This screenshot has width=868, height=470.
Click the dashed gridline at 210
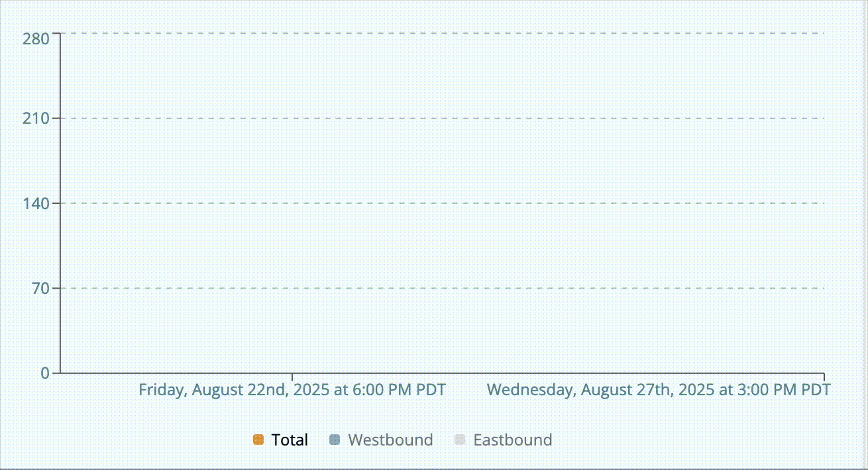point(443,118)
